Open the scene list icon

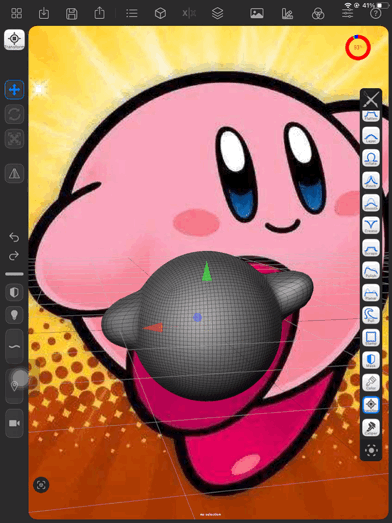132,13
